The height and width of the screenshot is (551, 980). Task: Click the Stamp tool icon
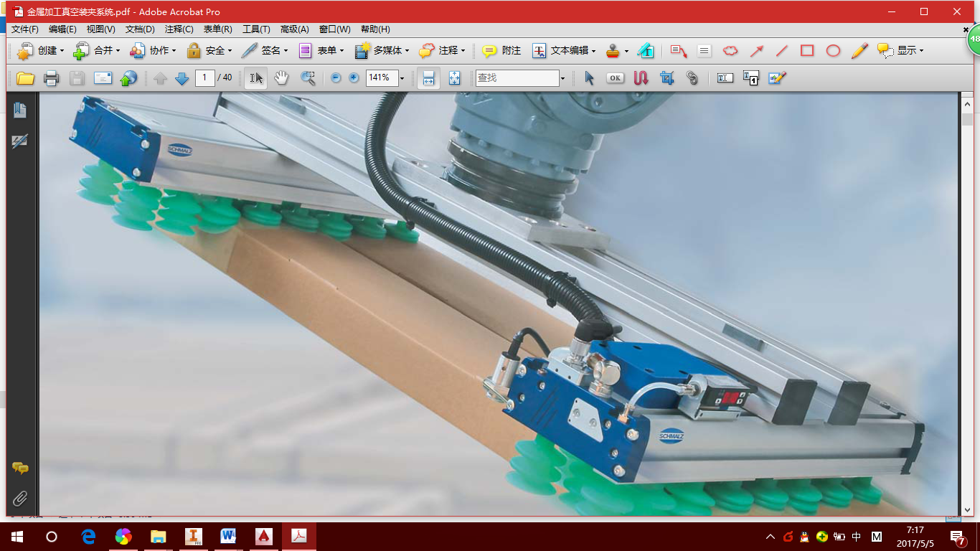tap(613, 51)
